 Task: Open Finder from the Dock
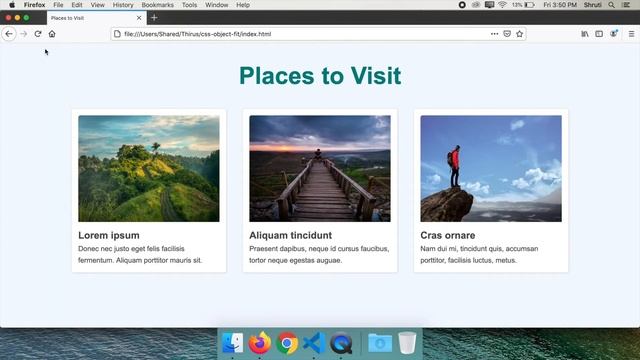click(x=233, y=343)
